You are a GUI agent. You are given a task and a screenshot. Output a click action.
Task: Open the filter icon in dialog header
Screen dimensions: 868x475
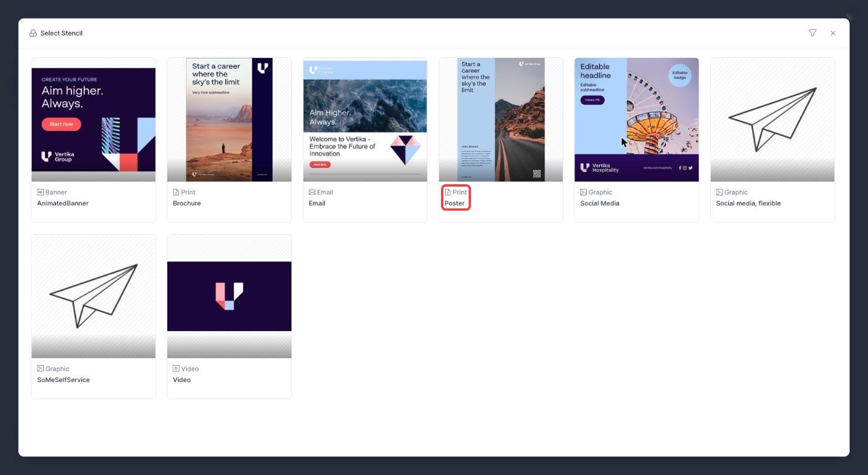pos(812,33)
